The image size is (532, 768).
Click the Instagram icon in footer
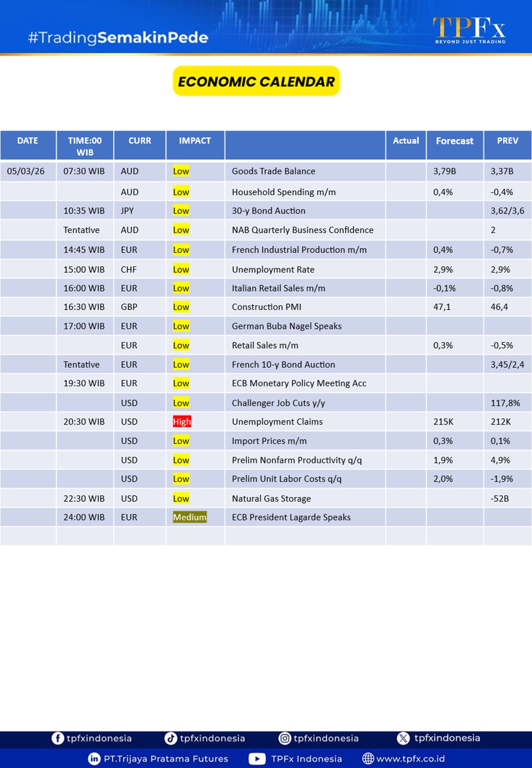tap(285, 738)
